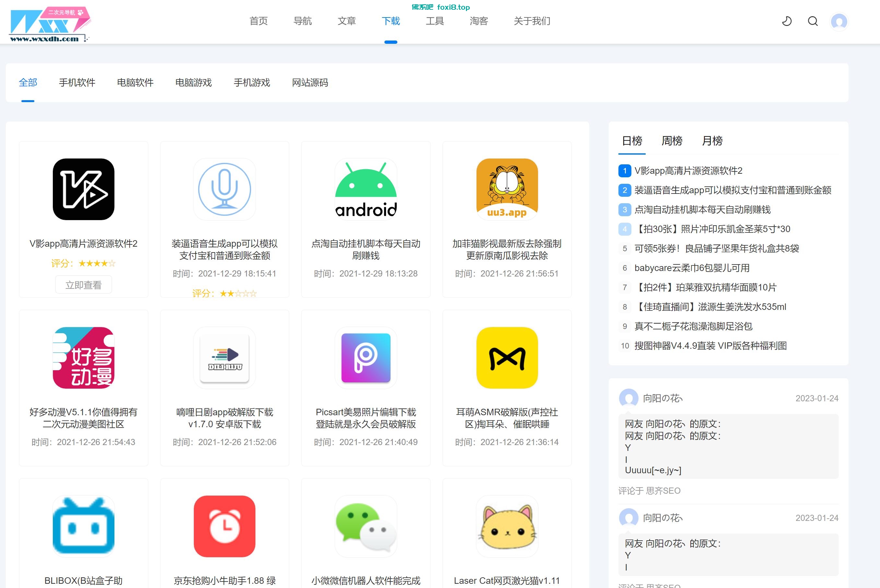Toggle dark mode with the moon icon
Image resolution: width=880 pixels, height=588 pixels.
coord(787,21)
